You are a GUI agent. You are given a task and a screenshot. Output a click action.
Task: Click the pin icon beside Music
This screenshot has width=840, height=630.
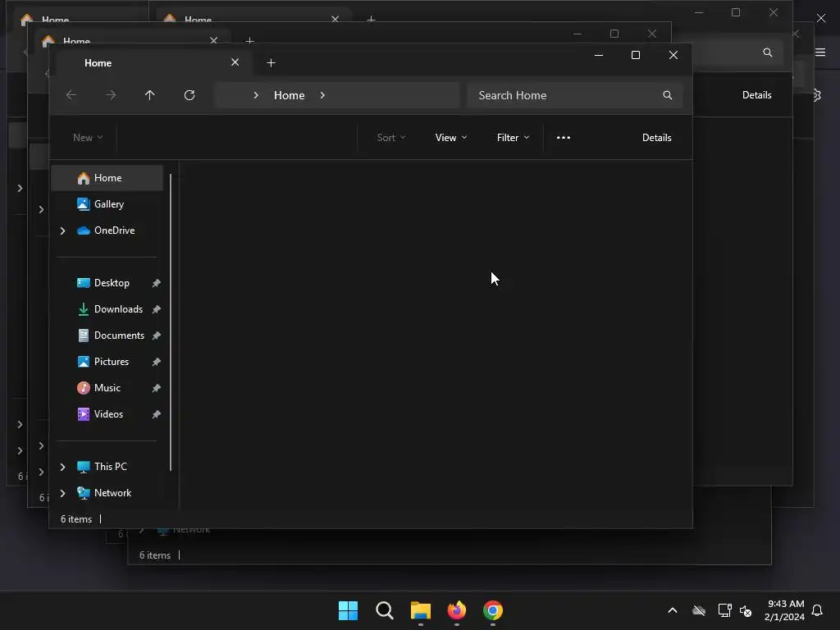pos(156,388)
